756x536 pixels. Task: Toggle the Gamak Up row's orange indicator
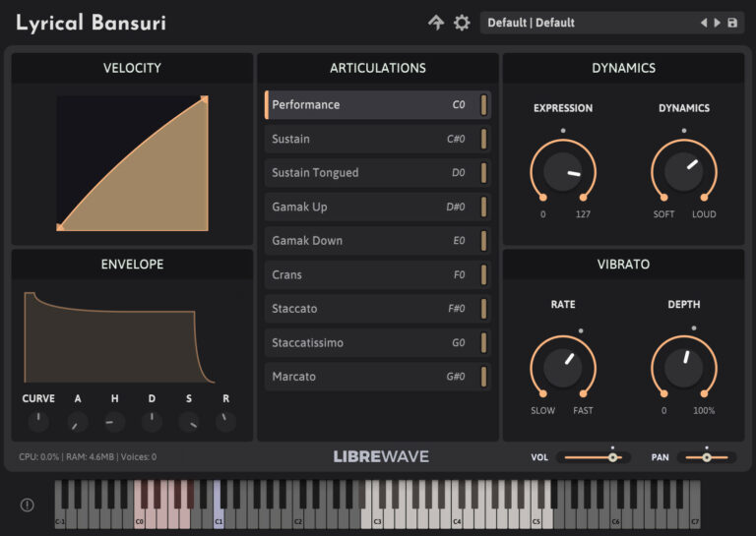pyautogui.click(x=483, y=207)
